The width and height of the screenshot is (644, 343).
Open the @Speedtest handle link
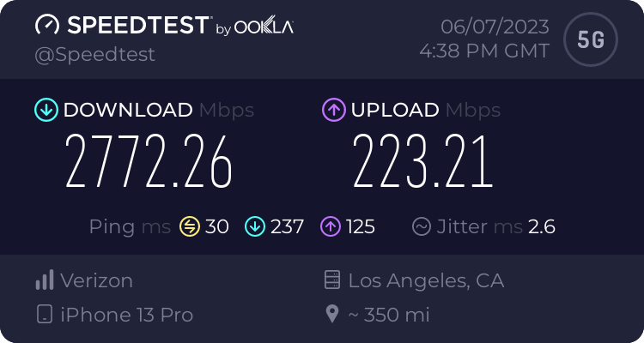94,55
